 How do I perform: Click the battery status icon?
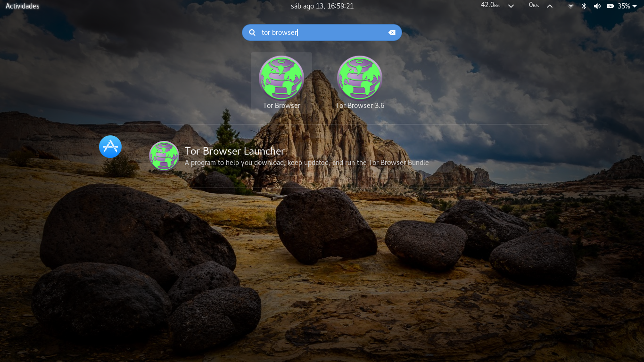[611, 6]
